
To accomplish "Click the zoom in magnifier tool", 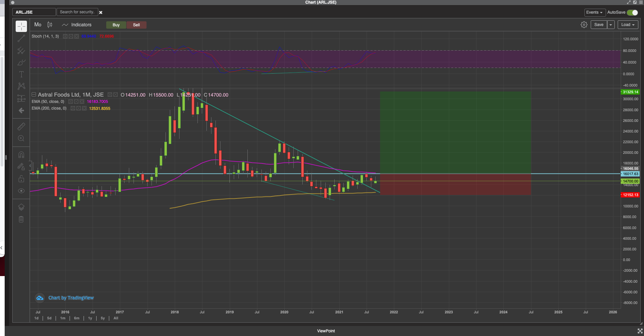I will [x=21, y=139].
